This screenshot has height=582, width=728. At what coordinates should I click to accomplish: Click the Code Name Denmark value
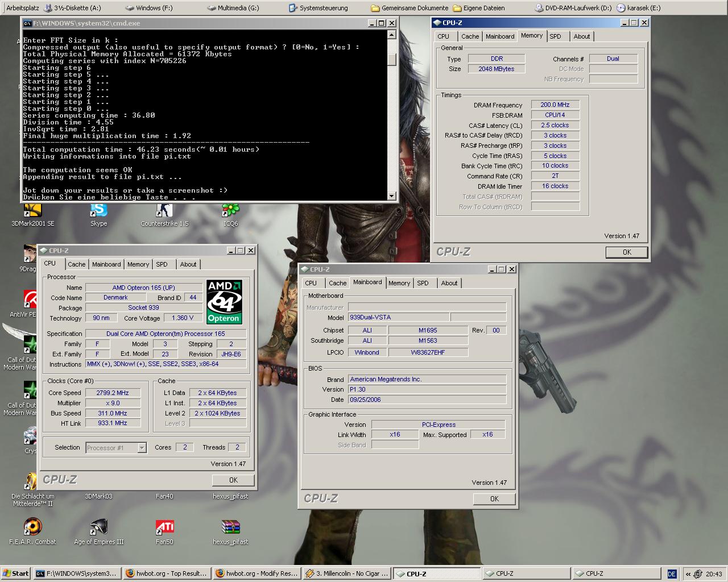[115, 297]
